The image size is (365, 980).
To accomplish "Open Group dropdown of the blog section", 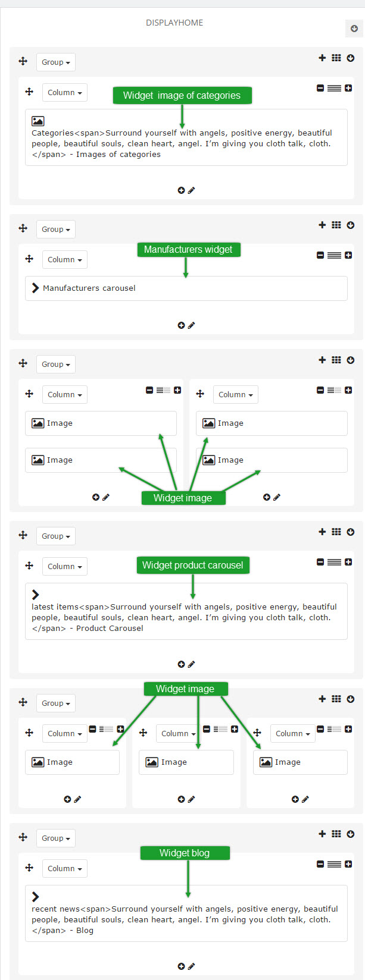I will tap(56, 838).
